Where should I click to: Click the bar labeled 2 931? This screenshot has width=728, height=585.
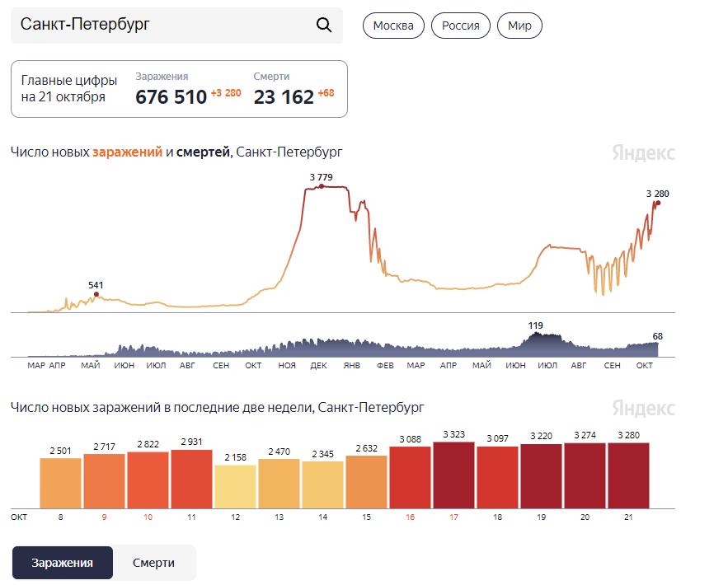click(x=191, y=480)
